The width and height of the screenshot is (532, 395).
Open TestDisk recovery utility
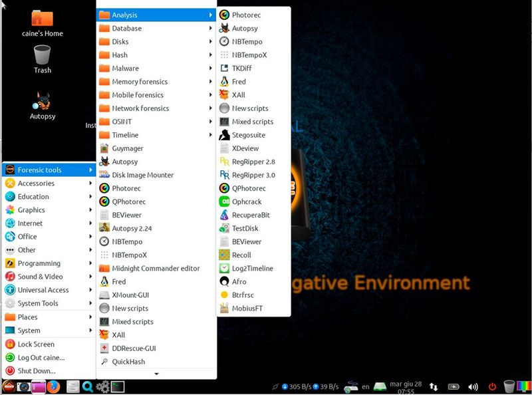tap(247, 228)
